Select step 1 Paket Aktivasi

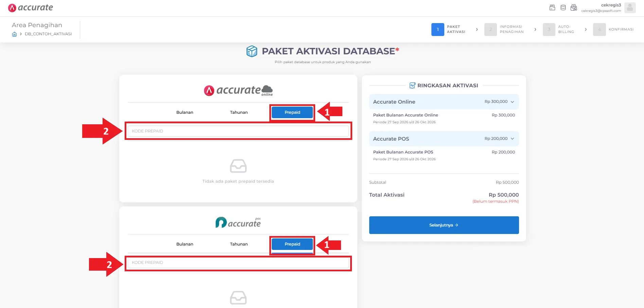[449, 30]
